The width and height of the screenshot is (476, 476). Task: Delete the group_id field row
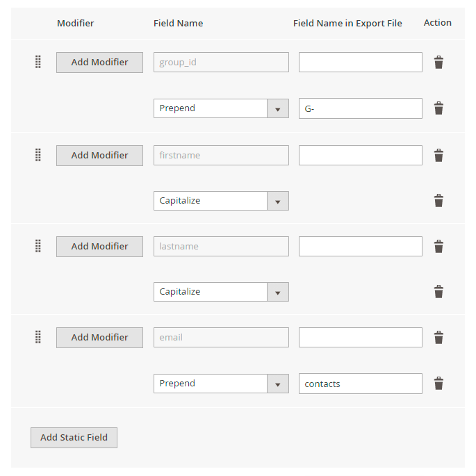[438, 63]
